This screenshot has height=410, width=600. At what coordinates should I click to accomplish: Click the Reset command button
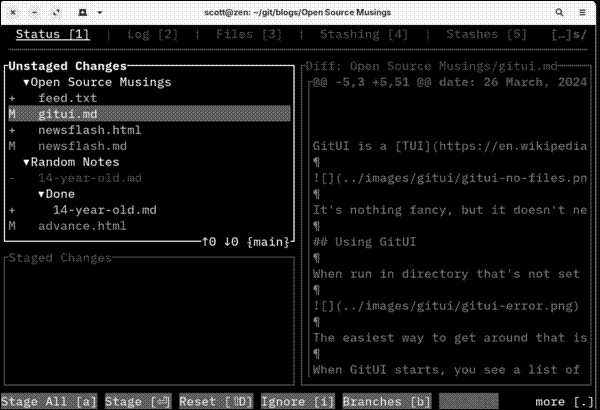click(x=216, y=401)
